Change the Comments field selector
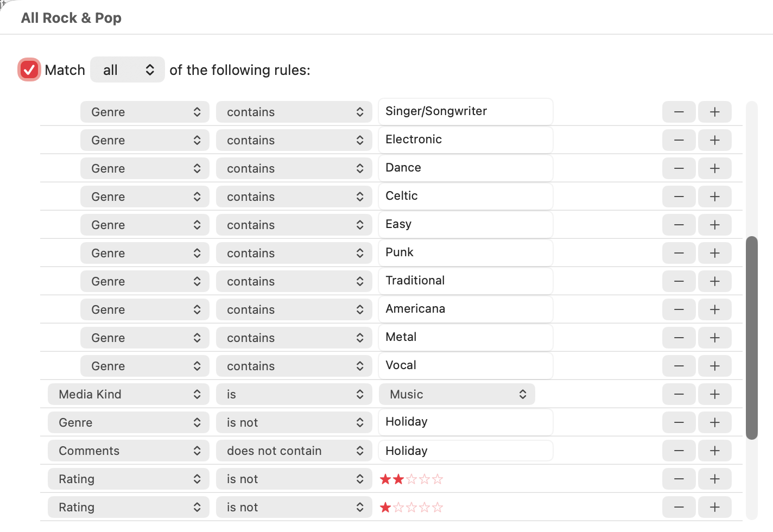This screenshot has width=773, height=532. (129, 451)
